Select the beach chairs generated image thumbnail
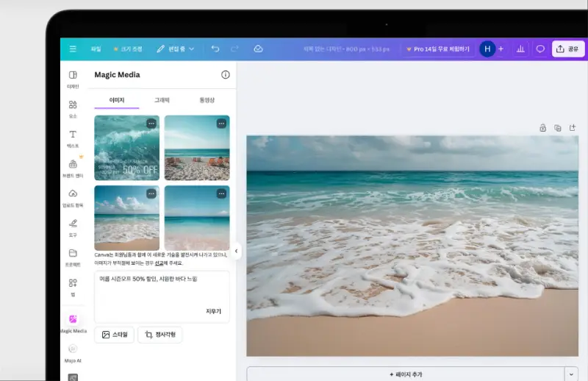The image size is (588, 381). pos(196,148)
